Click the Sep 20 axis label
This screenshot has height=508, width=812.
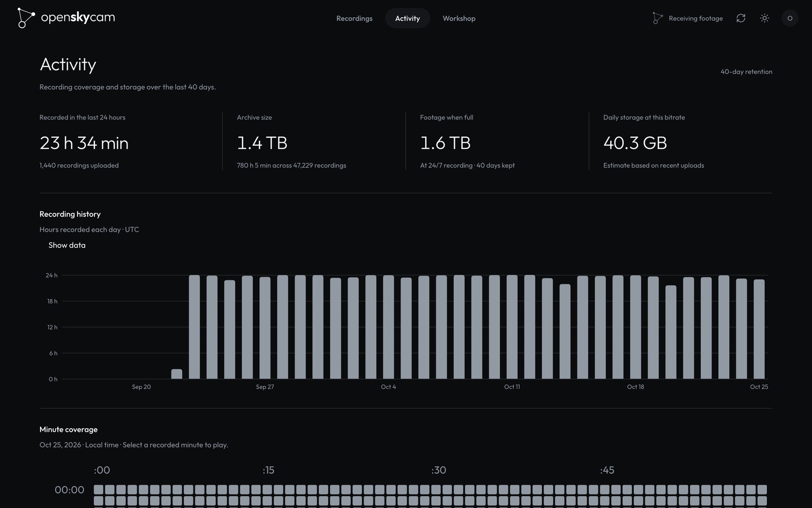coord(142,387)
